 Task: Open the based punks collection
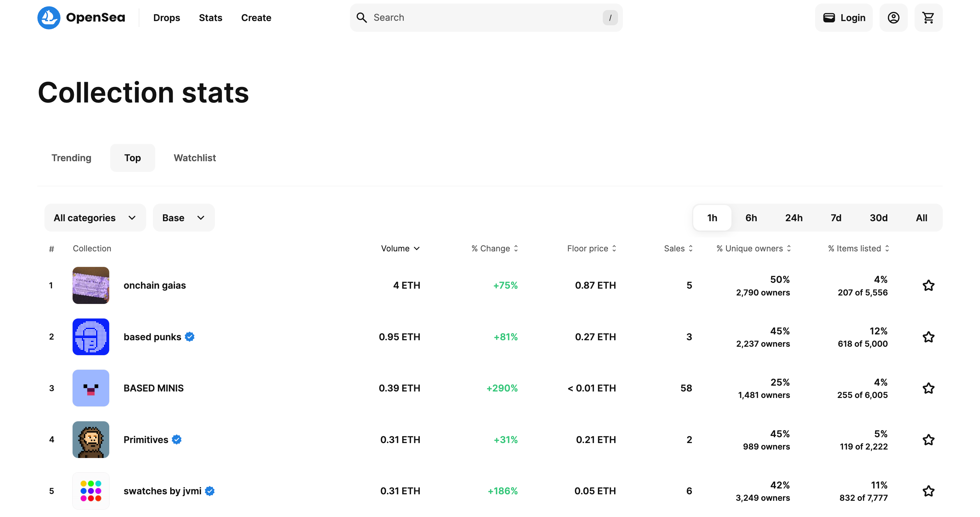click(152, 337)
